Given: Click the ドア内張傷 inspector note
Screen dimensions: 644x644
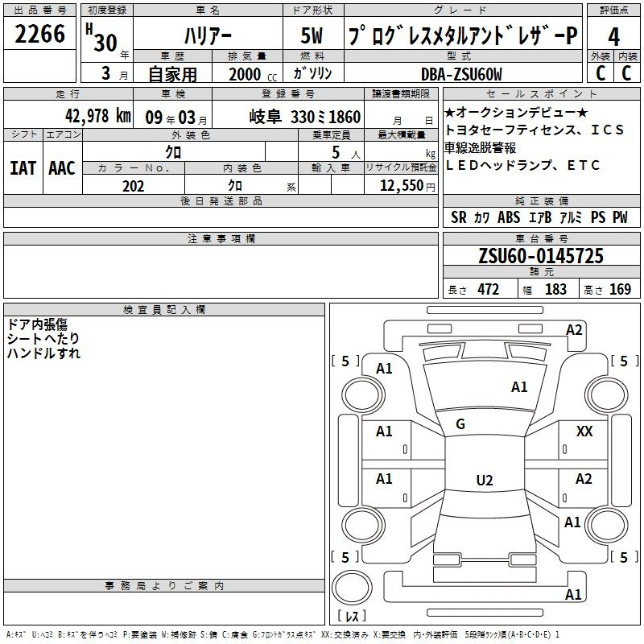Looking at the screenshot, I should [x=37, y=324].
